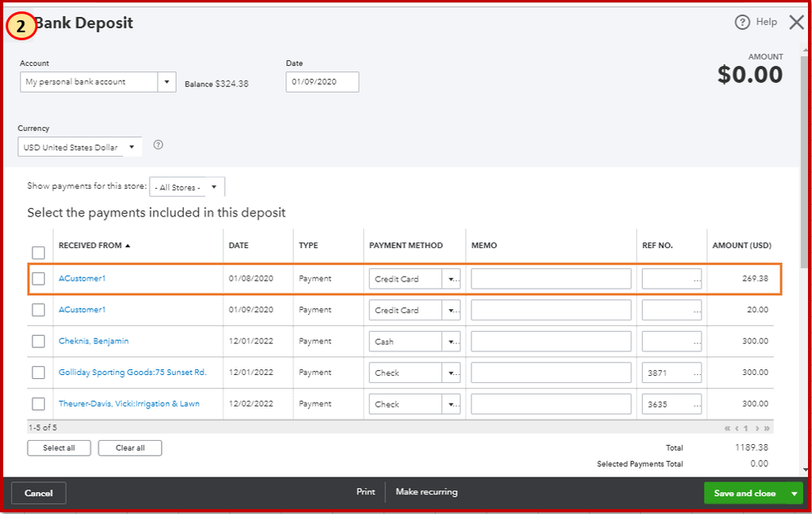Click Make recurring in the bottom bar

(x=427, y=492)
